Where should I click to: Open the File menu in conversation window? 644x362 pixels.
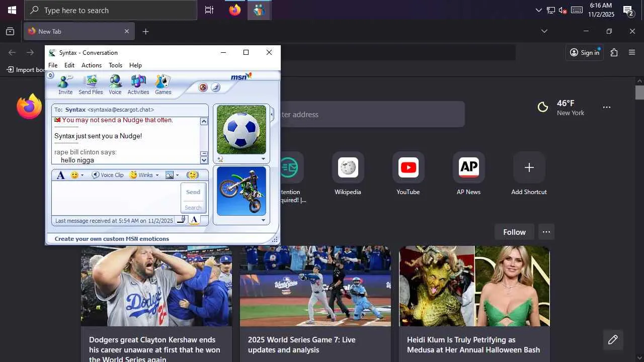53,65
